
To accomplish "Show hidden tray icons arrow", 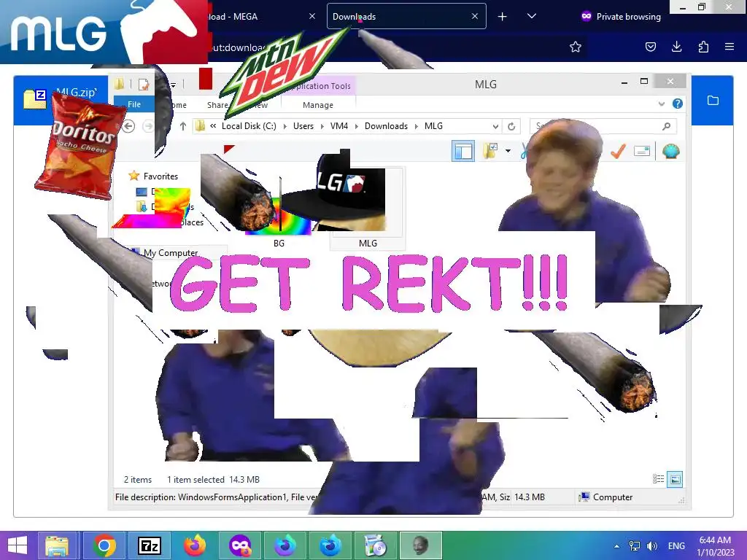I will coord(616,546).
